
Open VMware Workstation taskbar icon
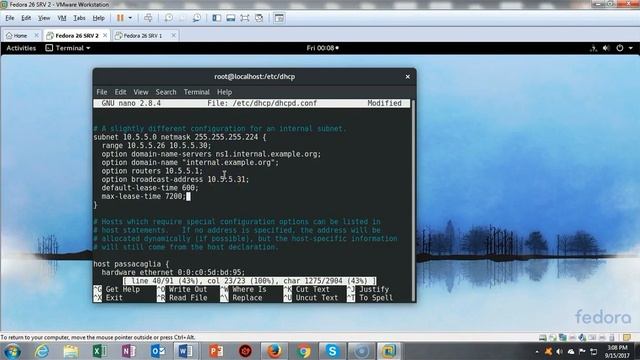point(389,351)
